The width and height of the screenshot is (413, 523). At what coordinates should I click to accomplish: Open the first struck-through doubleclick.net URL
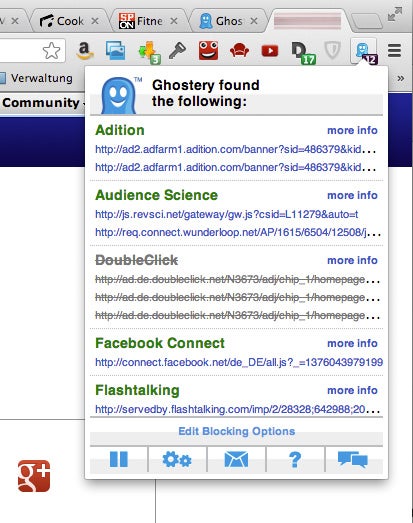coord(237,279)
